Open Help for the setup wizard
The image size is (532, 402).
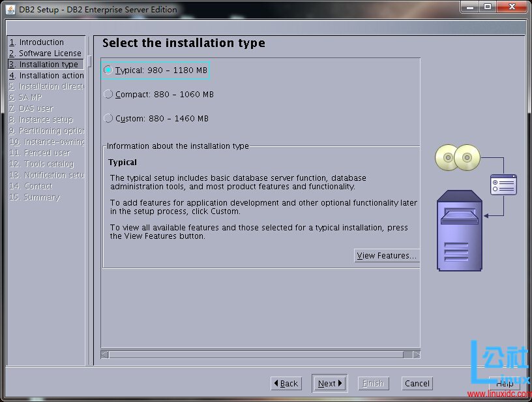(505, 383)
